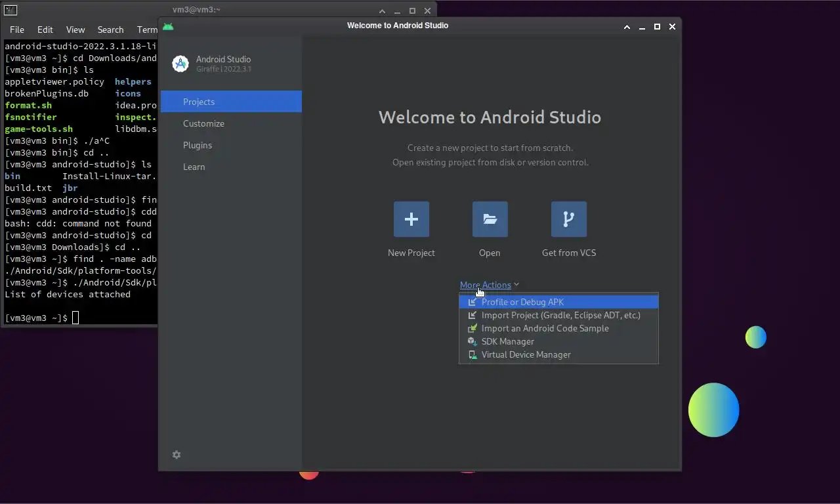
Task: Open the terminal View menu
Action: (x=75, y=30)
